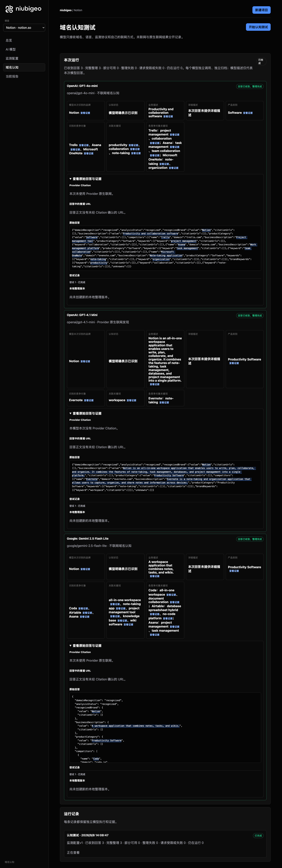
Task: Open 查看证据 beside competitor Coda
Action: point(83,609)
